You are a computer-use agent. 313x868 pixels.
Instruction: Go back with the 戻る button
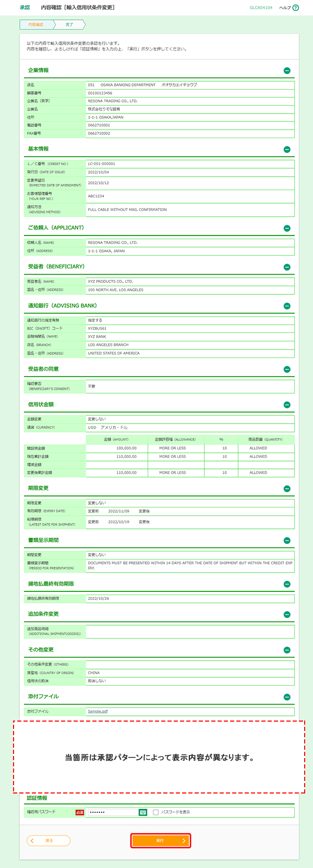pos(49,840)
